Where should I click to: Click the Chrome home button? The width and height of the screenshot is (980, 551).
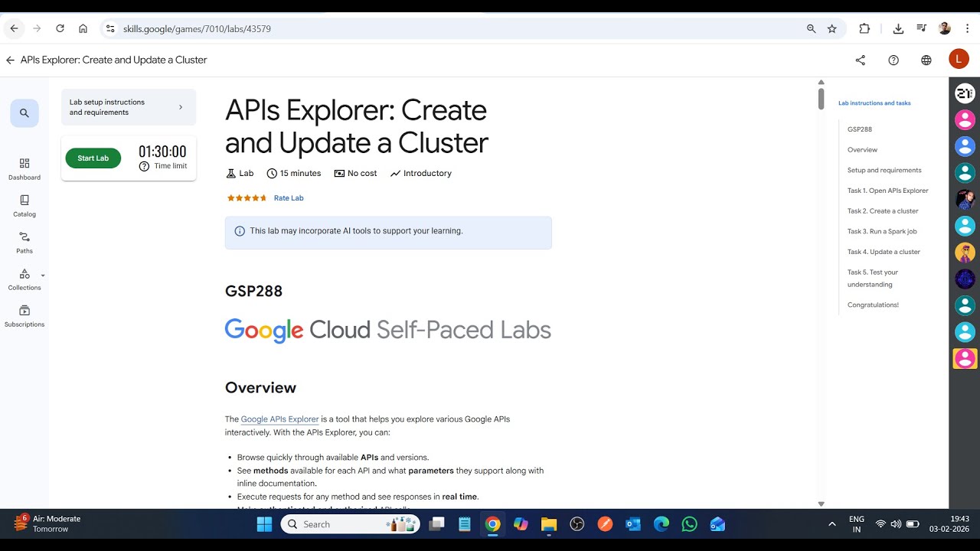click(83, 28)
